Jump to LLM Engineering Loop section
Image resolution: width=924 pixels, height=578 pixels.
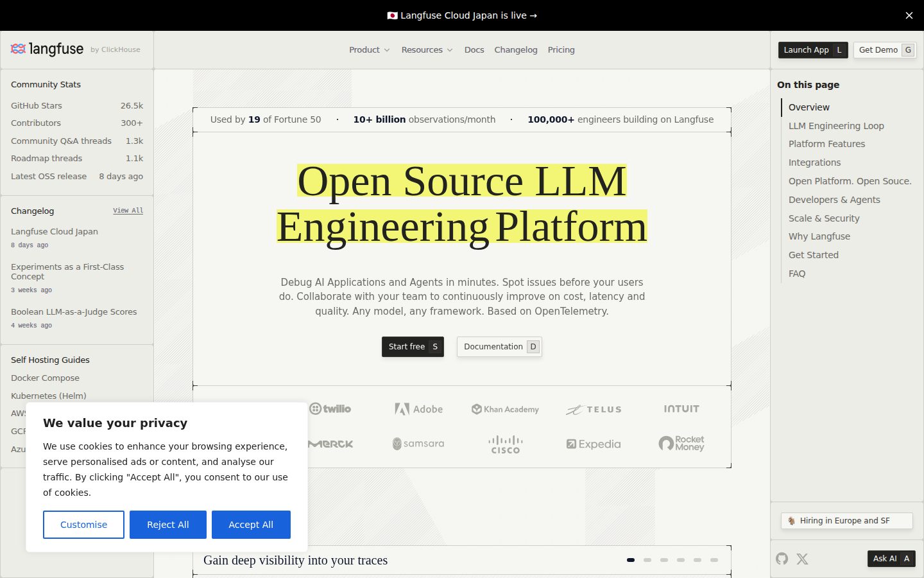coord(836,126)
